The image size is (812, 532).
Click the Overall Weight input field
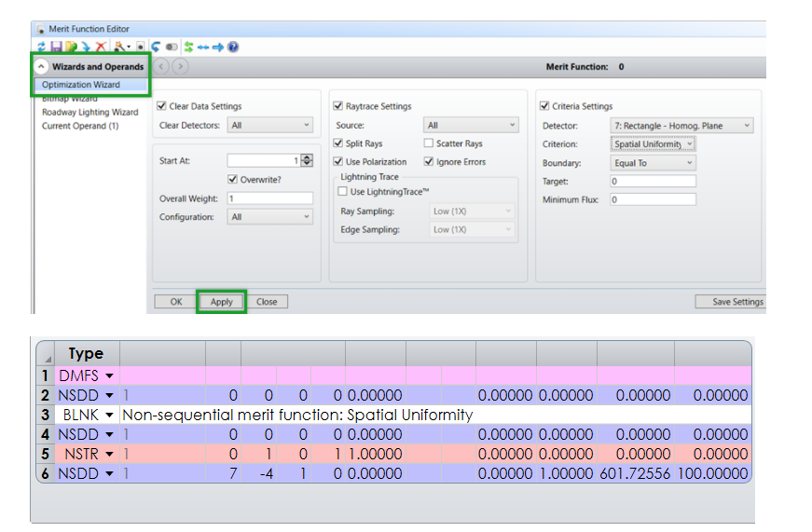(x=269, y=198)
